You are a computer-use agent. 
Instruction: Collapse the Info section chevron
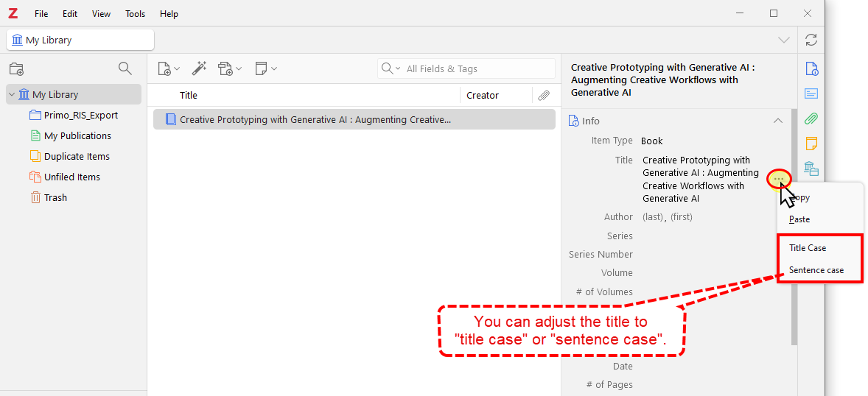[x=777, y=121]
